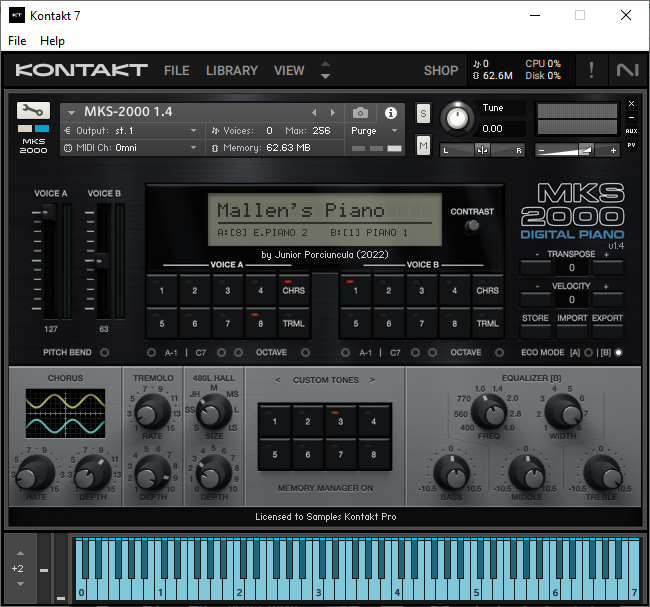Open the Help menu
This screenshot has width=650, height=607.
(52, 41)
